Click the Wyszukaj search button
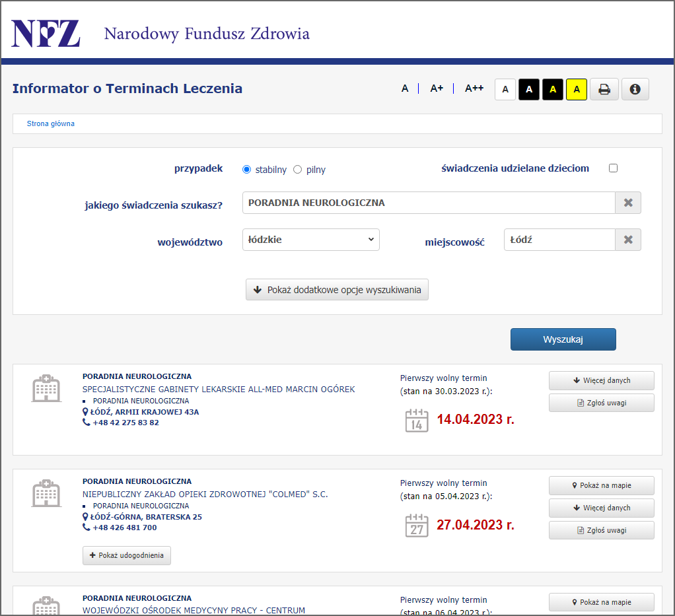 click(x=563, y=339)
